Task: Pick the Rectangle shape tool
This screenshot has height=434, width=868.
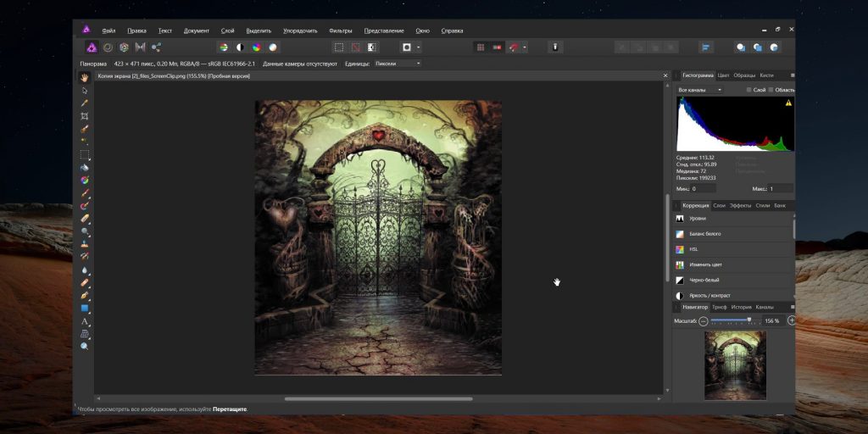Action: (85, 309)
